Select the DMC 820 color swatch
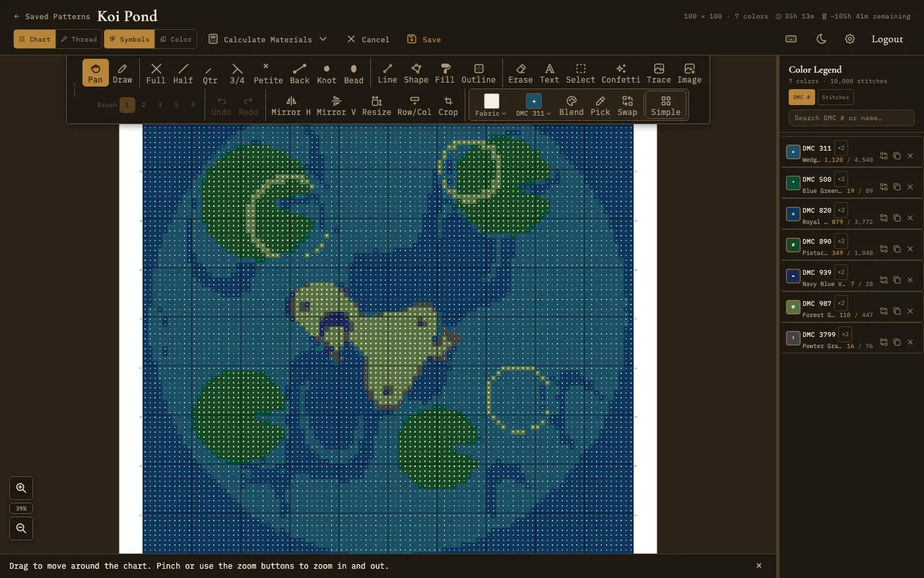The image size is (924, 578). click(793, 214)
